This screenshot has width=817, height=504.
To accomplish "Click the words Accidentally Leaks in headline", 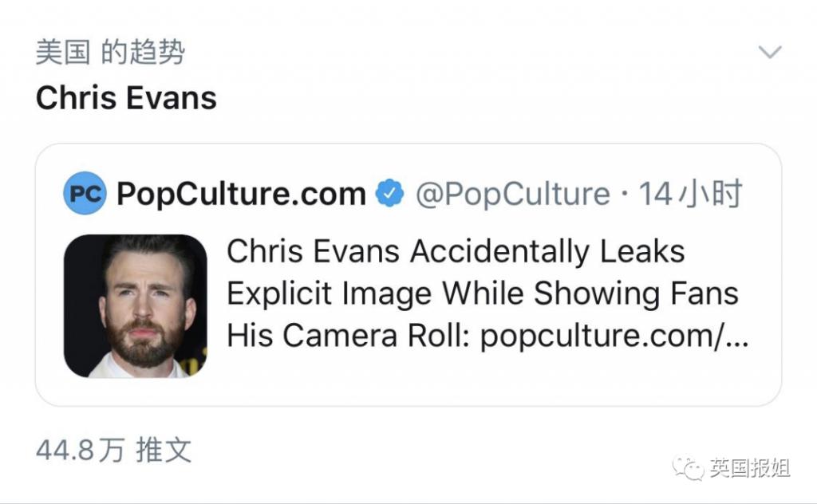I will pos(547,252).
